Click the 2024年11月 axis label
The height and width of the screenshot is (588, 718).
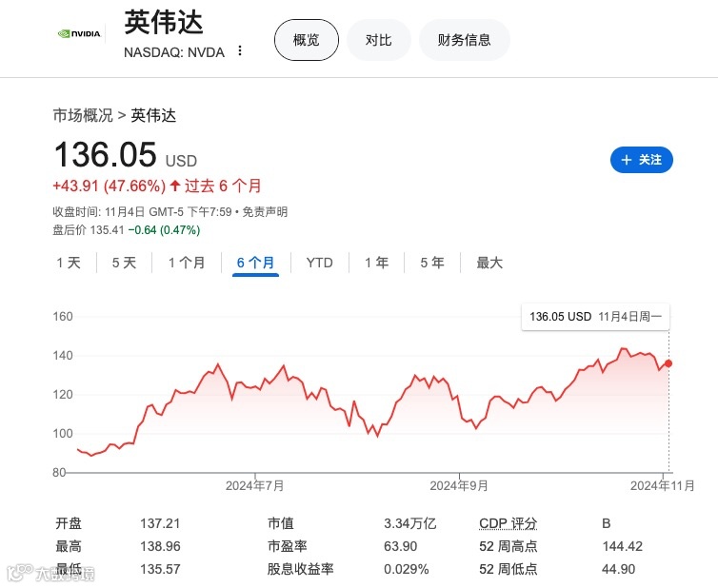(x=662, y=485)
